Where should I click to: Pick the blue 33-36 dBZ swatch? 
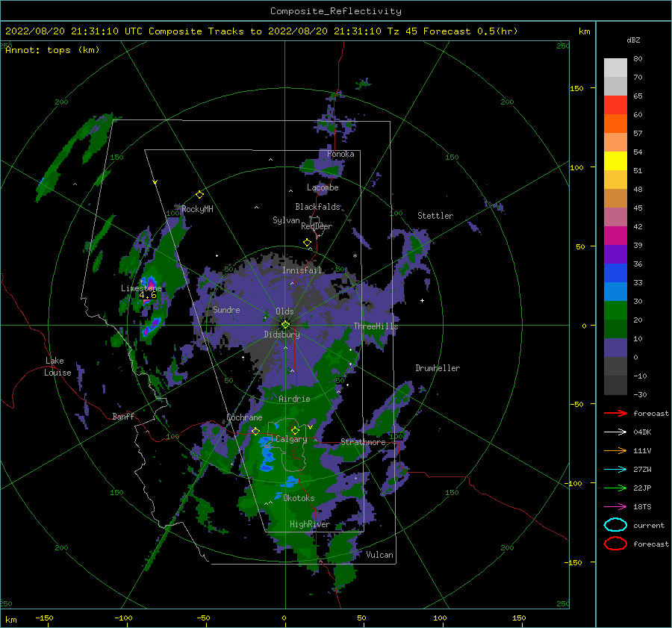[615, 273]
